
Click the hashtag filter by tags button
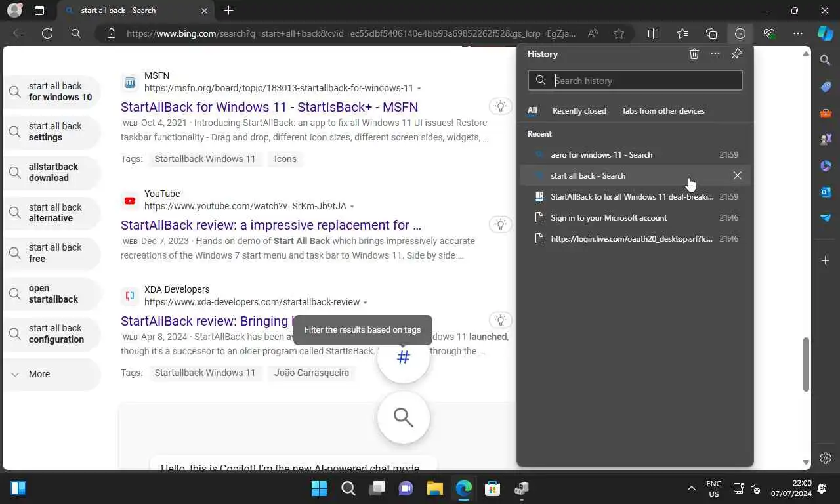(x=404, y=357)
